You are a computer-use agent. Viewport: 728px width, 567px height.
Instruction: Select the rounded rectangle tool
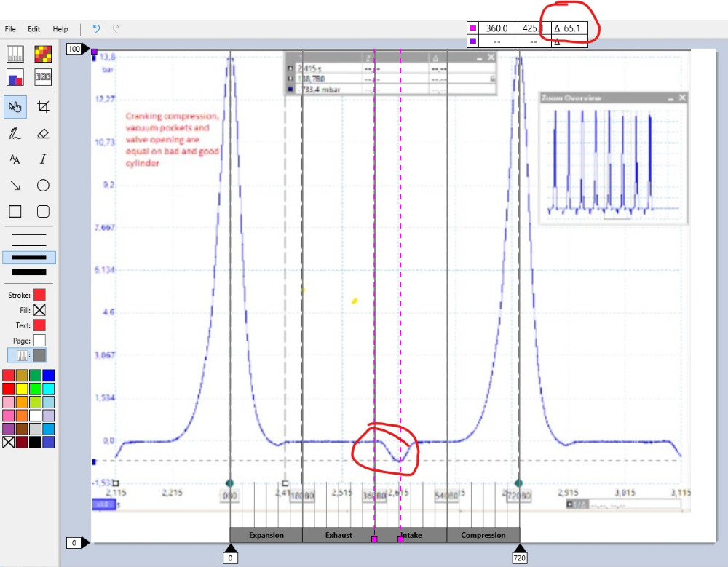point(43,212)
